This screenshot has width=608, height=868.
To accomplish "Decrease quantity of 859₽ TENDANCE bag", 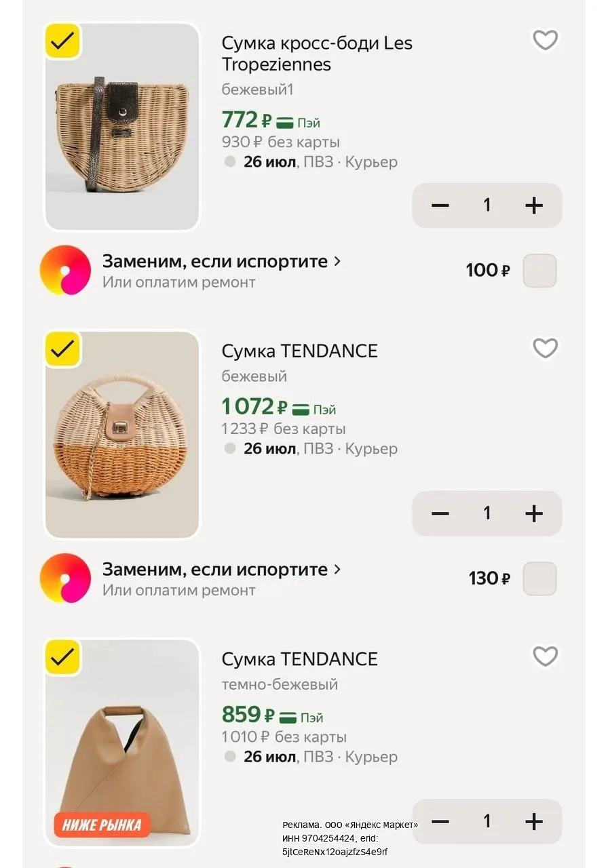I will pos(440,821).
